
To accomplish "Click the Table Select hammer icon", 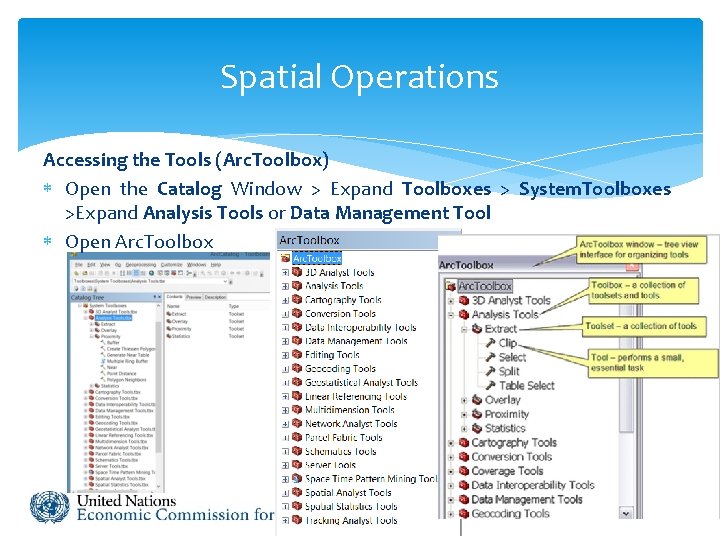I will (x=491, y=385).
